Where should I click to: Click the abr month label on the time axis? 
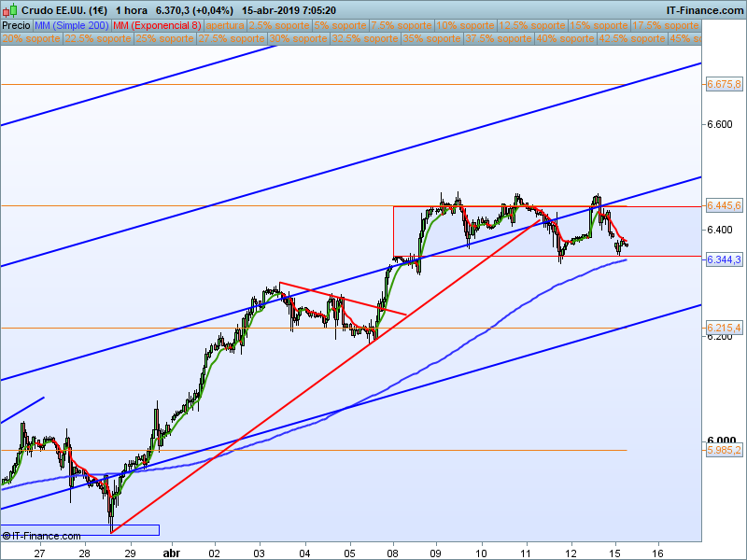click(x=172, y=553)
